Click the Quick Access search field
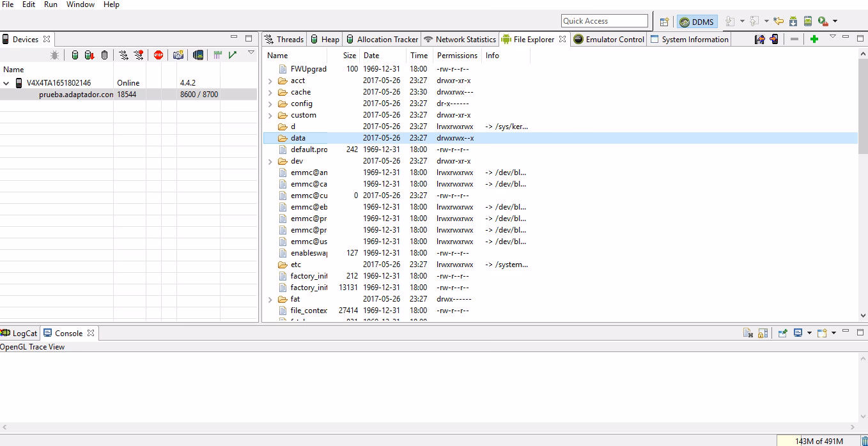This screenshot has height=446, width=868. click(x=605, y=21)
